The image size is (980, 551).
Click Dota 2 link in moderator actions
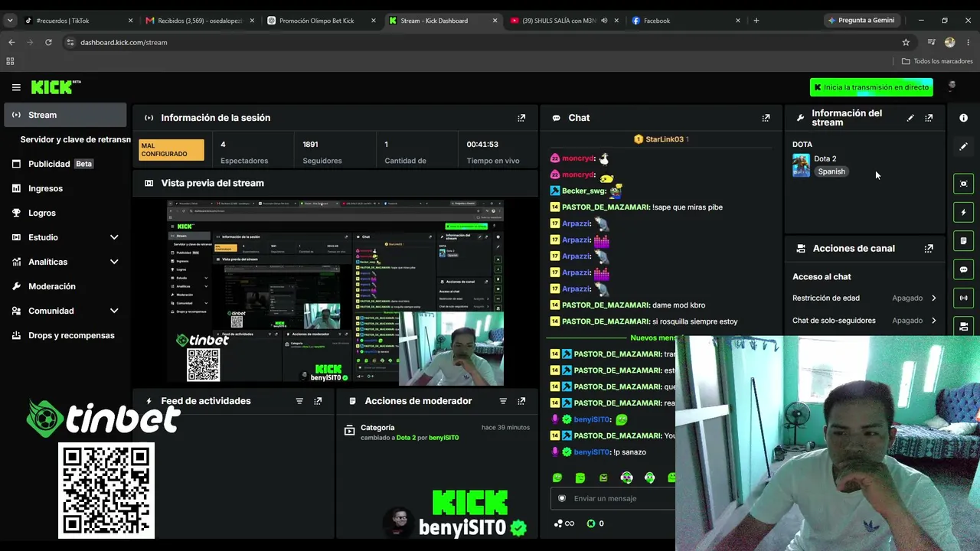406,438
